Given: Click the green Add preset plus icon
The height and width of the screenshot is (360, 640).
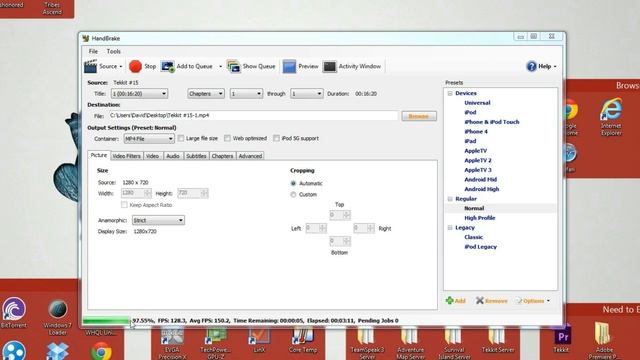Looking at the screenshot, I should (449, 301).
